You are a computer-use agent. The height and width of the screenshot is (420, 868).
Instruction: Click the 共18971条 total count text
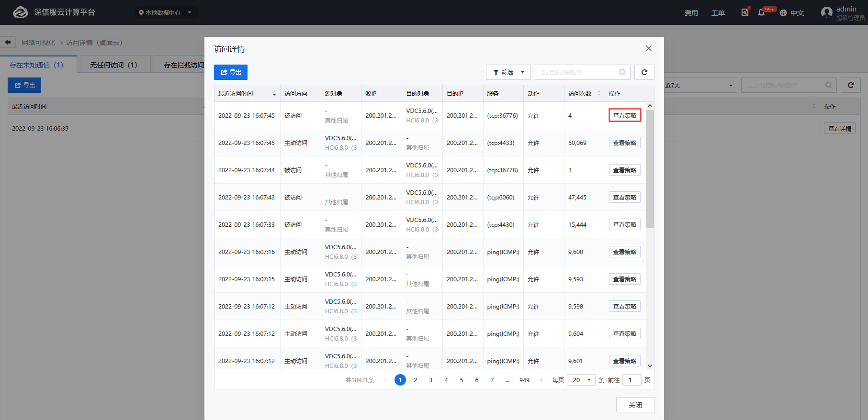coord(360,380)
